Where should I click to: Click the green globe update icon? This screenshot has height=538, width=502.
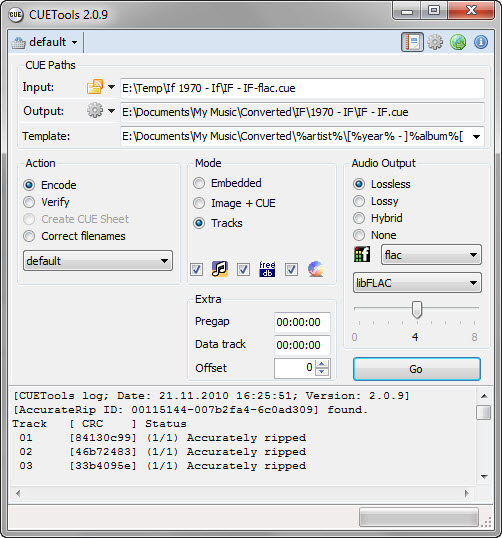[458, 42]
